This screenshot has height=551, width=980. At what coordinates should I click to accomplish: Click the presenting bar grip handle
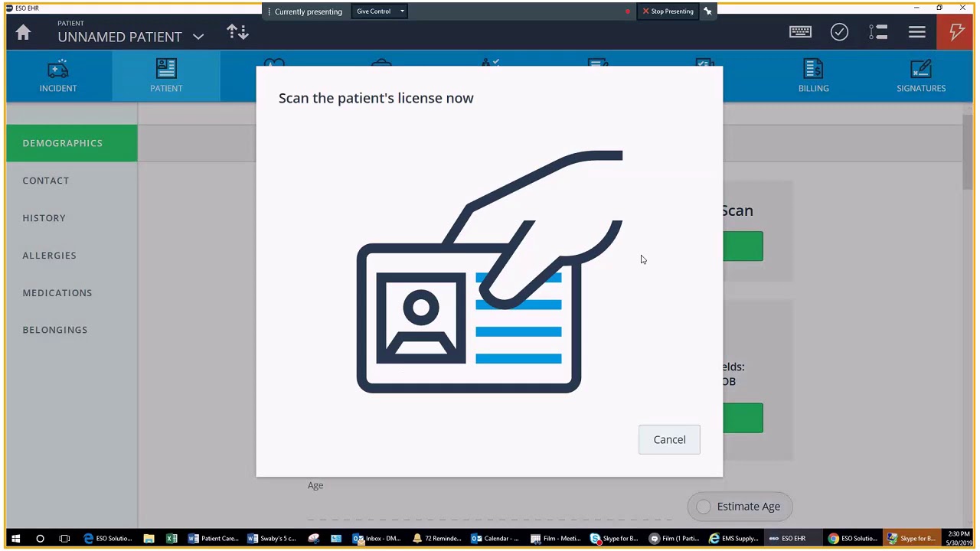click(269, 11)
